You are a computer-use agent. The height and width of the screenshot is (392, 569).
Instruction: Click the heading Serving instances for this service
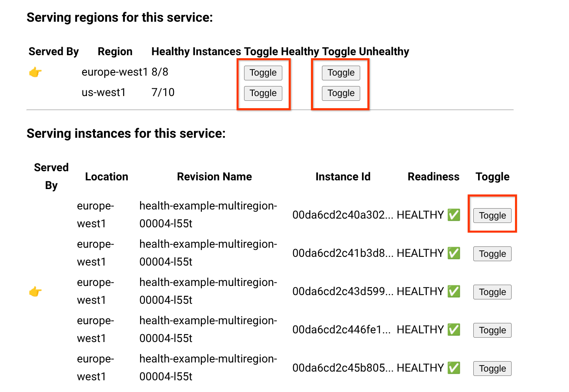pyautogui.click(x=126, y=133)
